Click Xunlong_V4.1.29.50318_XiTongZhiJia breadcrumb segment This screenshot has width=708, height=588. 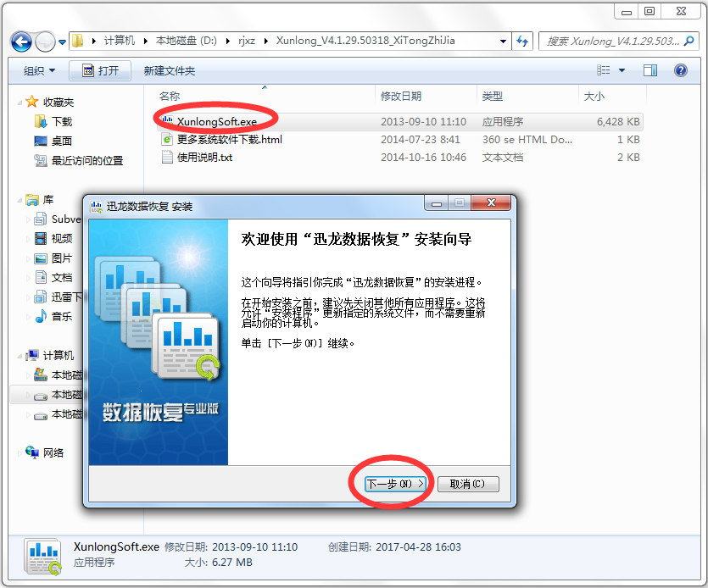click(x=365, y=41)
